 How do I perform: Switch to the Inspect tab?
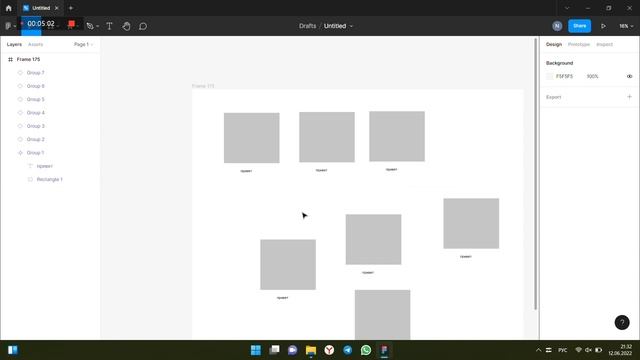604,44
